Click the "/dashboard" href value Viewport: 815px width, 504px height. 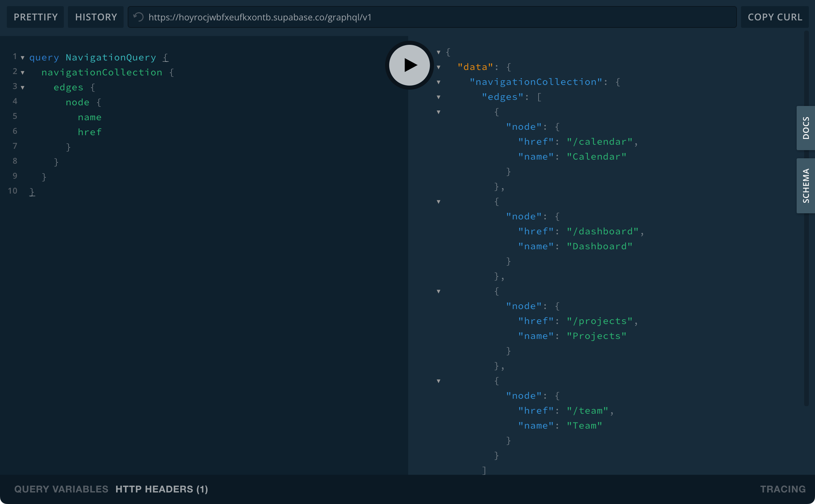pos(602,231)
